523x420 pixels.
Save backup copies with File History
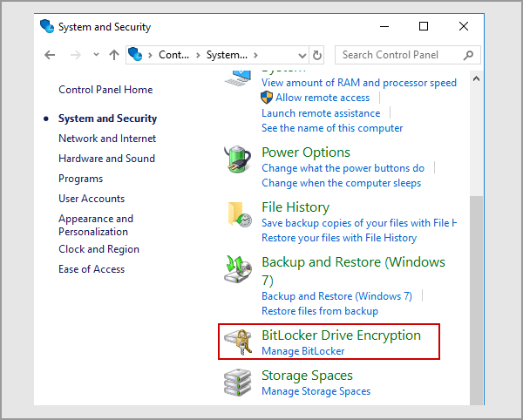(x=359, y=223)
